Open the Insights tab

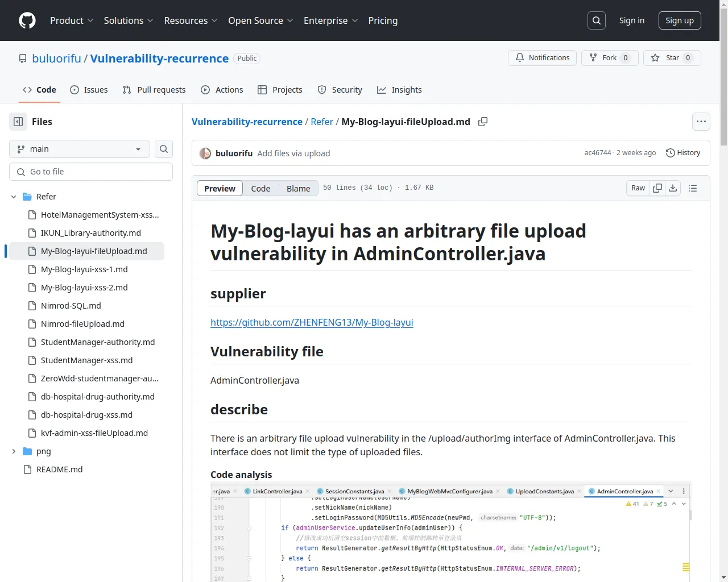click(399, 90)
